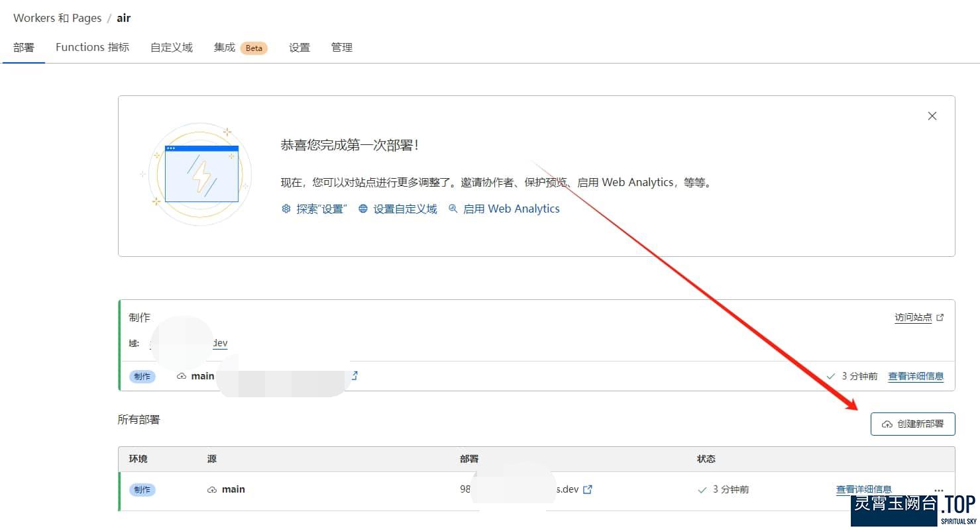Select the 集成 Beta tab
980x531 pixels.
(x=240, y=47)
